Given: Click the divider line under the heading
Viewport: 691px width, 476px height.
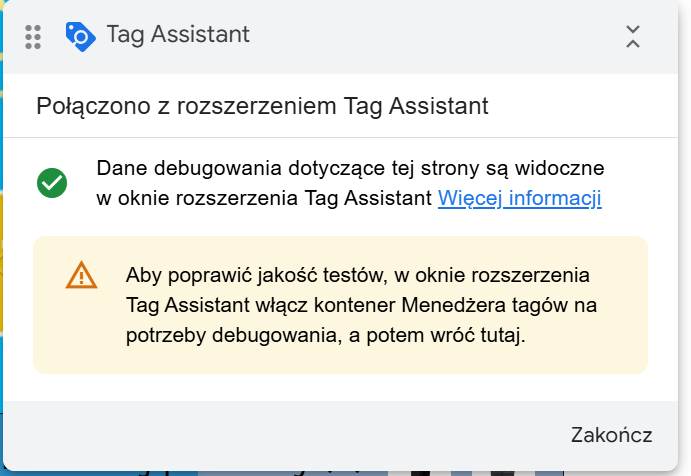Looking at the screenshot, I should pyautogui.click(x=345, y=137).
